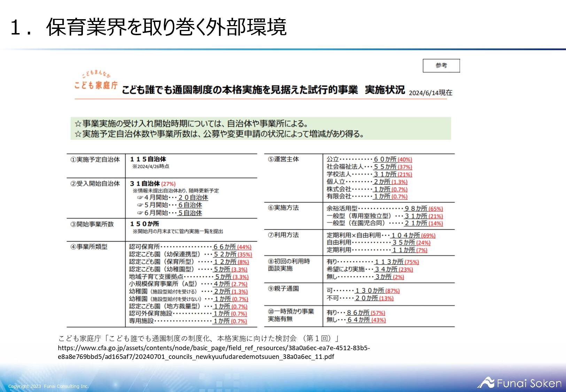Click 認可外保育施設 1か所 entry
This screenshot has width=566, height=392.
(188, 314)
